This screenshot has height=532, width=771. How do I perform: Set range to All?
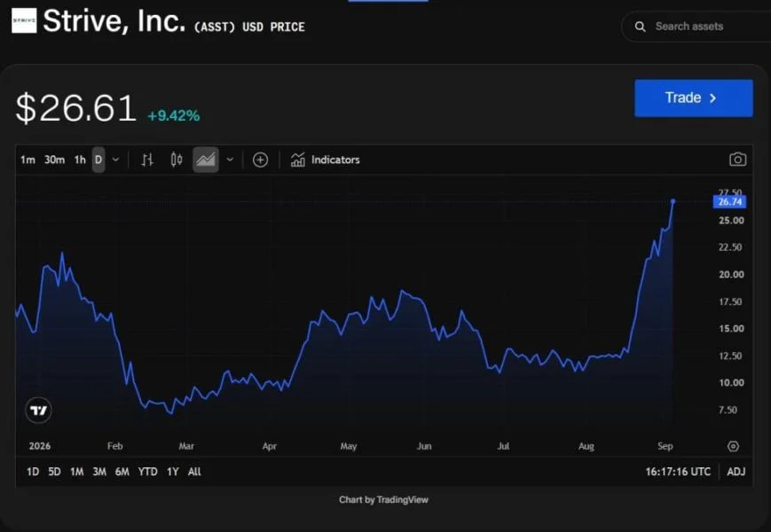194,472
